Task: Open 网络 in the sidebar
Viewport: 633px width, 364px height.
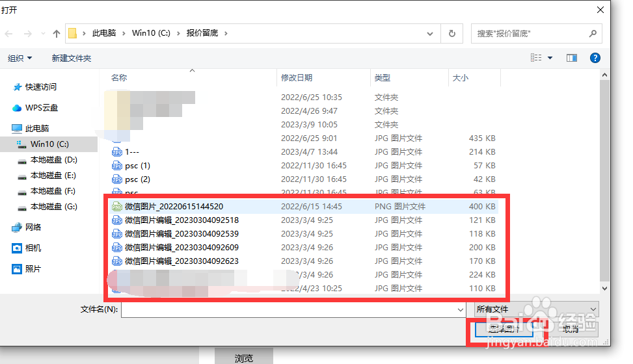Action: (x=33, y=227)
